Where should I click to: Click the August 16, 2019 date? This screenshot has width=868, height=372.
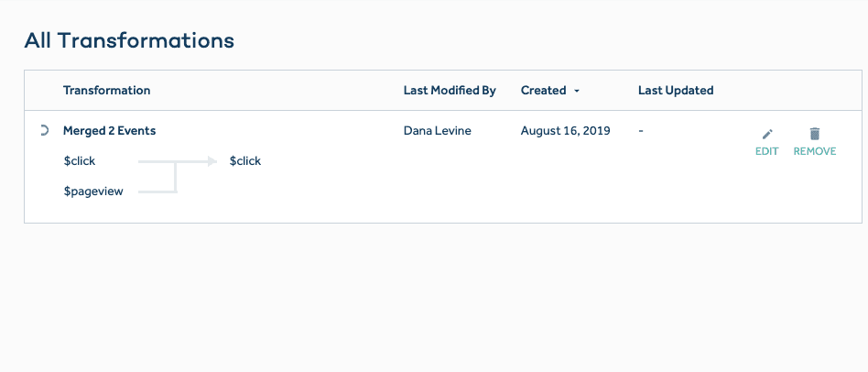(565, 131)
